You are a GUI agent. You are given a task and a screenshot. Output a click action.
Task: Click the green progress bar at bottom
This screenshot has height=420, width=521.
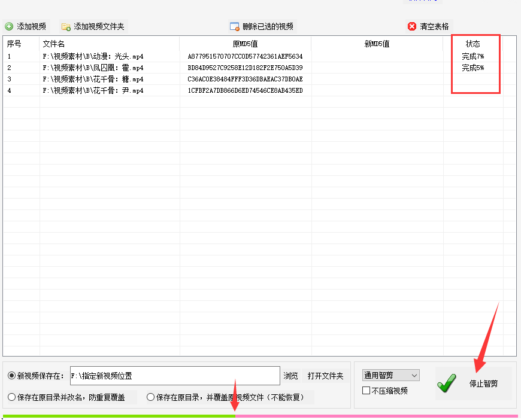pos(119,415)
